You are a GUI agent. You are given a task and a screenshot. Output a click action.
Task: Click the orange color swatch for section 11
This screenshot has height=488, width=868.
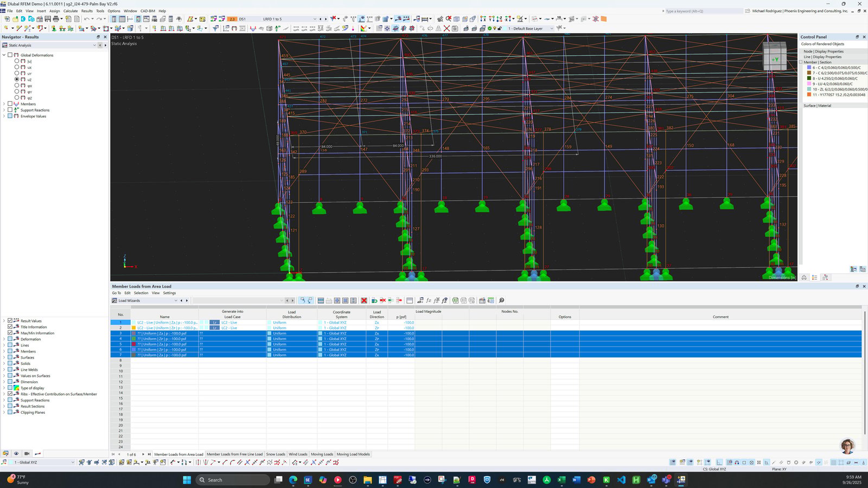[x=809, y=94]
